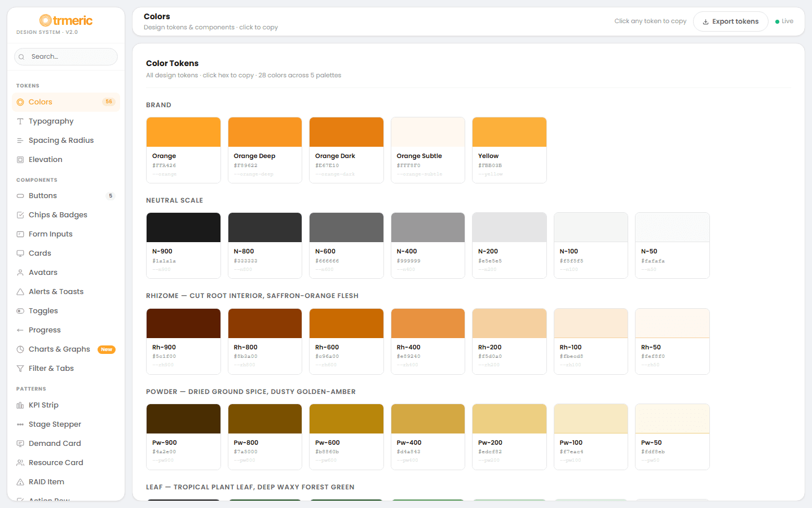This screenshot has width=812, height=508.
Task: Click the Chips & Badges icon
Action: point(20,215)
